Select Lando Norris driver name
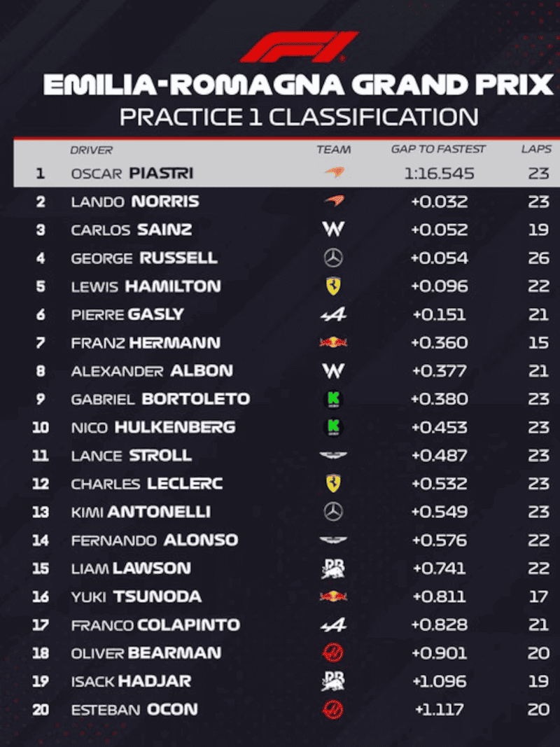The image size is (560, 747). click(135, 202)
